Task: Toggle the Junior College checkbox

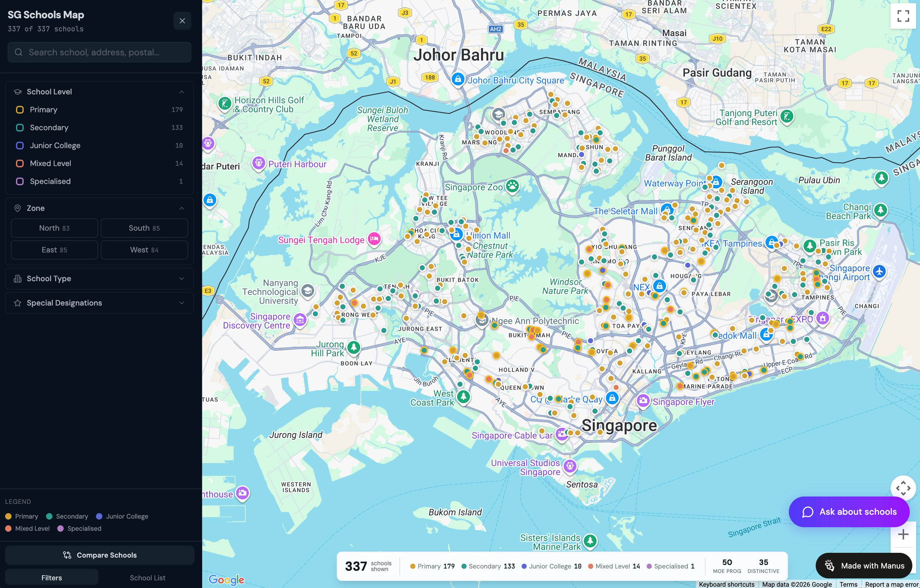Action: point(20,146)
